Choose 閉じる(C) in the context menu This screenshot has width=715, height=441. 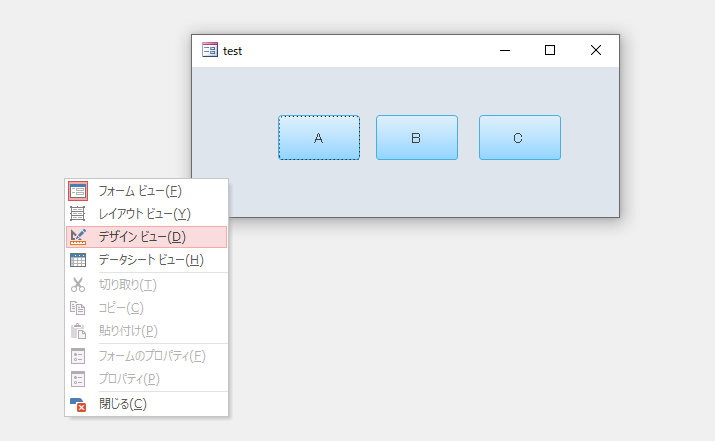[146, 404]
